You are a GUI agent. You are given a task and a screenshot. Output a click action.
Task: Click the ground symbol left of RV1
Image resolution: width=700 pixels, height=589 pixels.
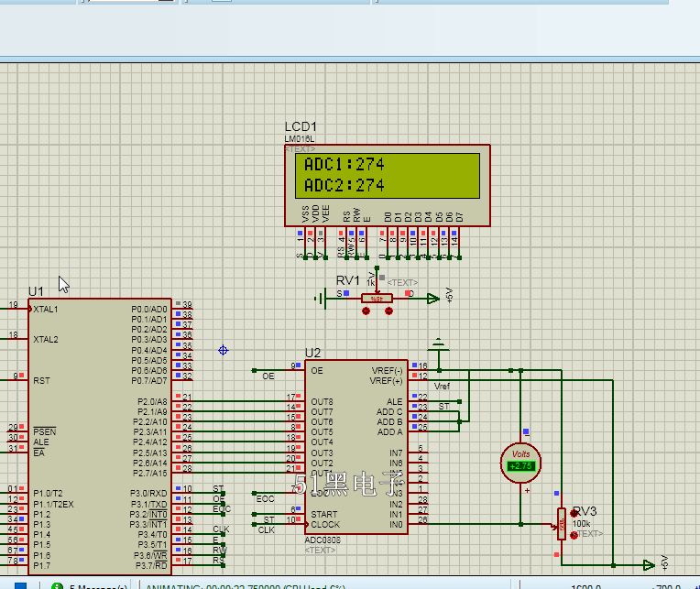point(321,298)
